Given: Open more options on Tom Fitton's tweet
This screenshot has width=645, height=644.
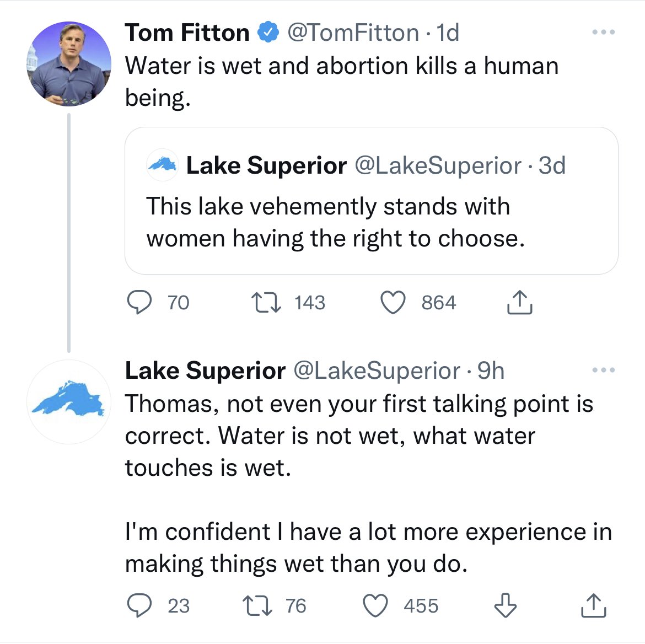Looking at the screenshot, I should pyautogui.click(x=603, y=33).
